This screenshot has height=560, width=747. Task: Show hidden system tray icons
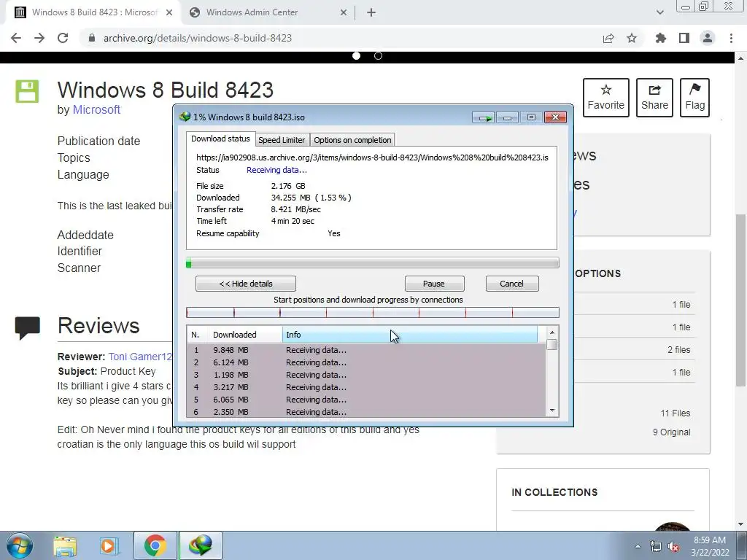tap(638, 546)
